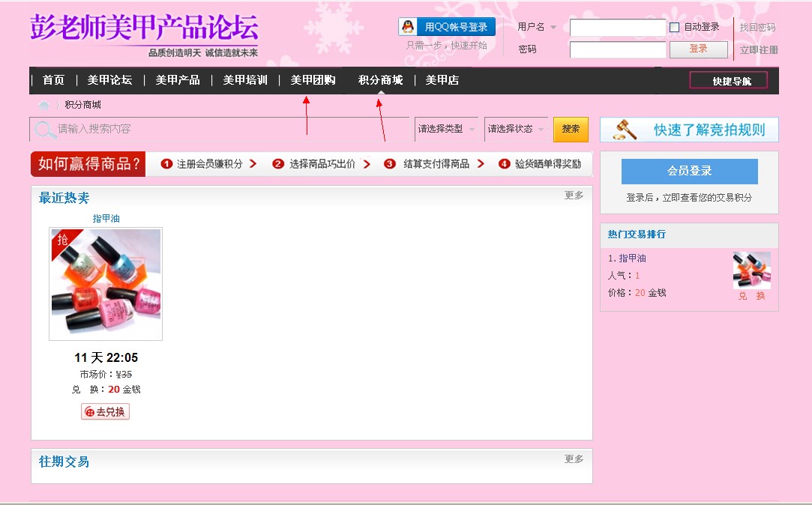Click 最近热卖 section heading
The width and height of the screenshot is (812, 505).
click(x=64, y=198)
